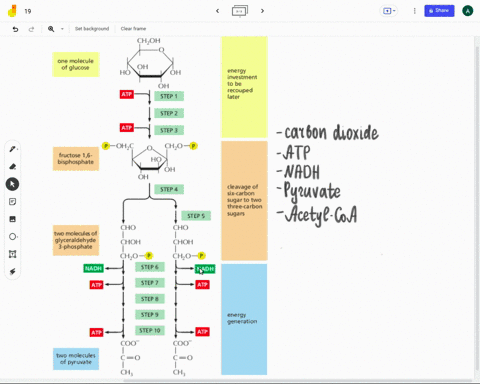Click the 'two molecules of glyceraldehyde 3-phosphate' label
The width and height of the screenshot is (480, 384).
click(x=76, y=240)
